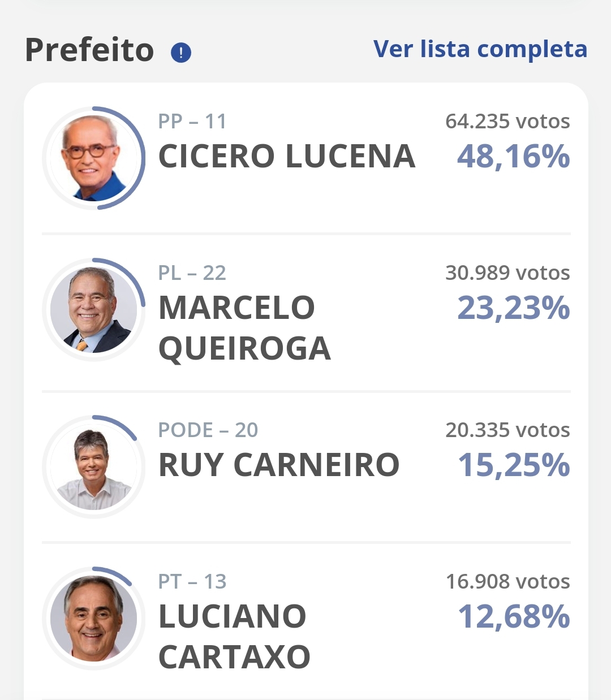Select Cicero Lucena's photo thumbnail
611x700 pixels.
pyautogui.click(x=94, y=158)
